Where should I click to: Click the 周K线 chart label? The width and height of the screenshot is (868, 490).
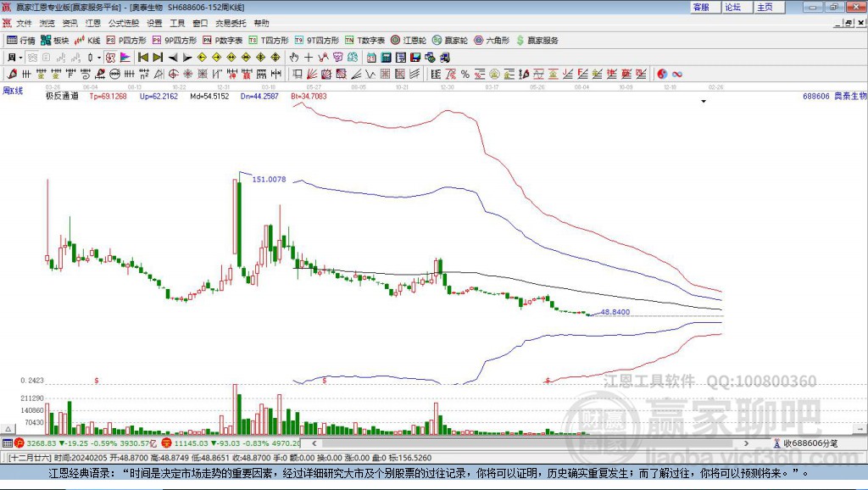[x=13, y=90]
